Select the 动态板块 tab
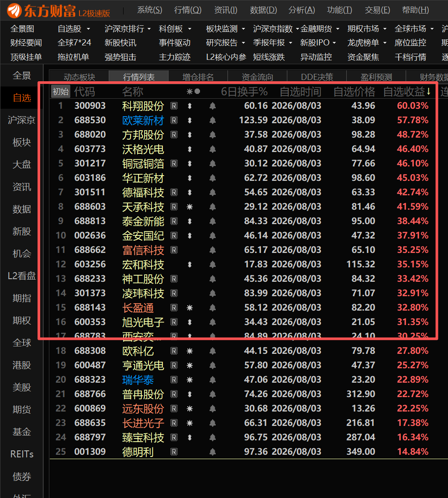The image size is (448, 498). pos(79,77)
